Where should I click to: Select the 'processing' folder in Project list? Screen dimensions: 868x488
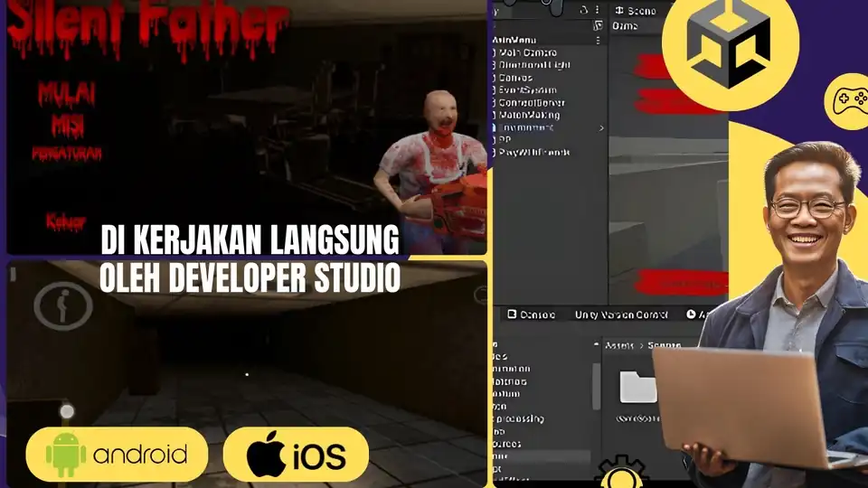(519, 418)
